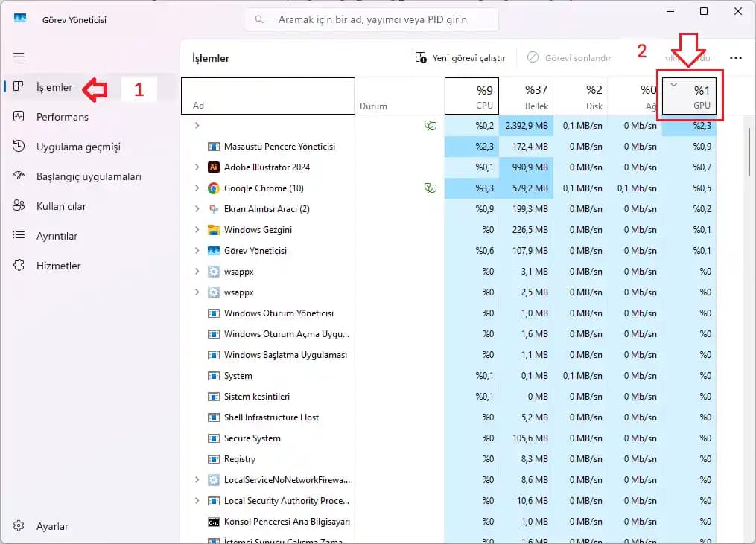Sort processes by Bellek column

(526, 96)
